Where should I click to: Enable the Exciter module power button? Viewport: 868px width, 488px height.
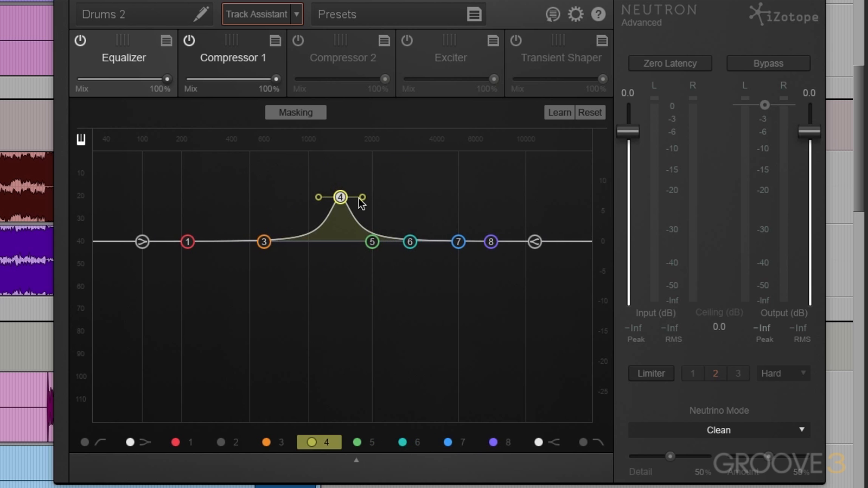click(x=407, y=41)
